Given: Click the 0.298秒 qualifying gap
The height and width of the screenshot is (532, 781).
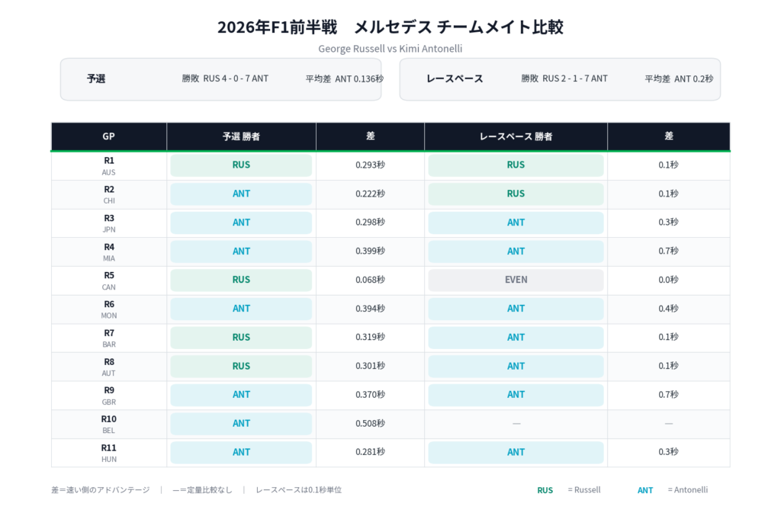Looking at the screenshot, I should coord(370,223).
